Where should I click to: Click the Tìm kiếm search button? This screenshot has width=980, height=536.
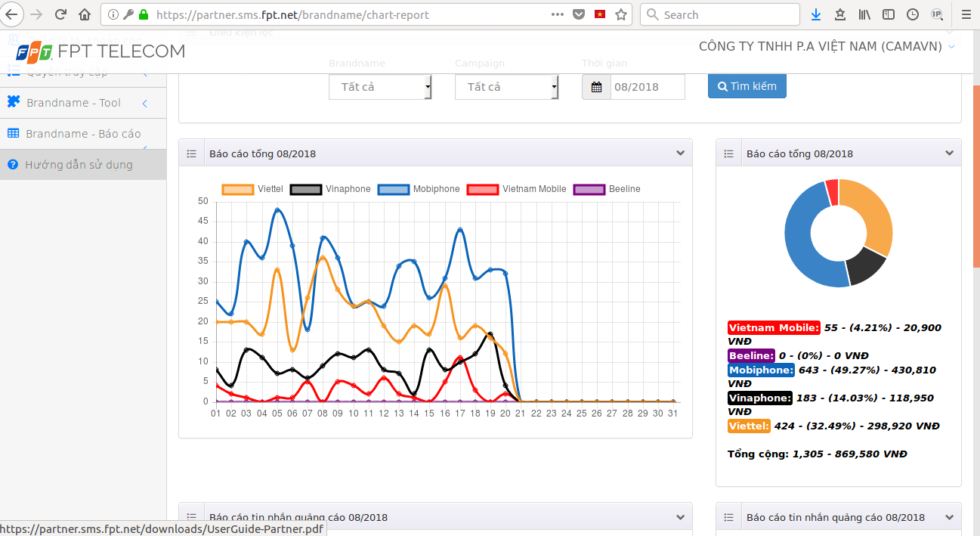747,86
